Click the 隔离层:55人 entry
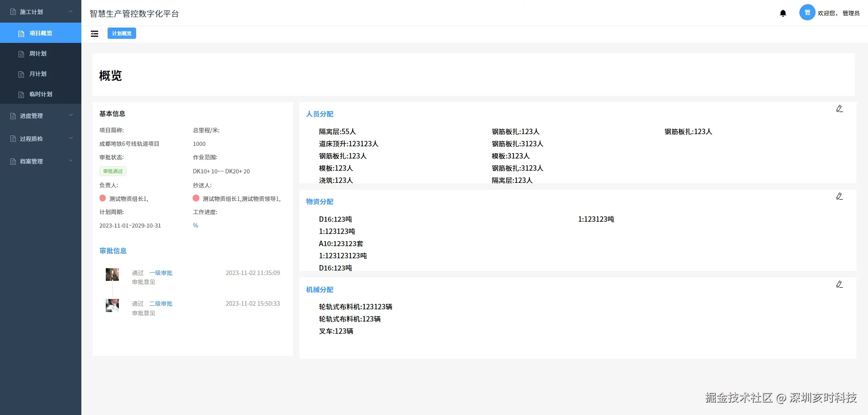Screen dimensions: 868x415 (337, 131)
